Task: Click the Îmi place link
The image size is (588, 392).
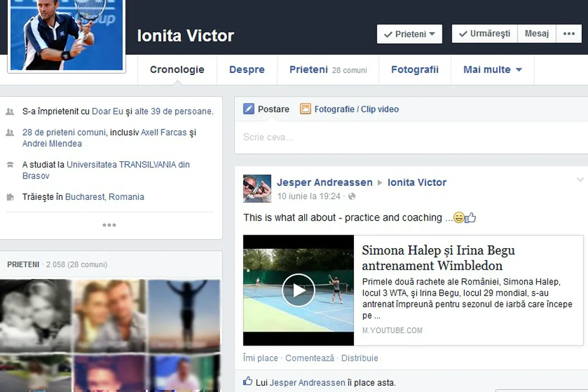Action: click(260, 358)
